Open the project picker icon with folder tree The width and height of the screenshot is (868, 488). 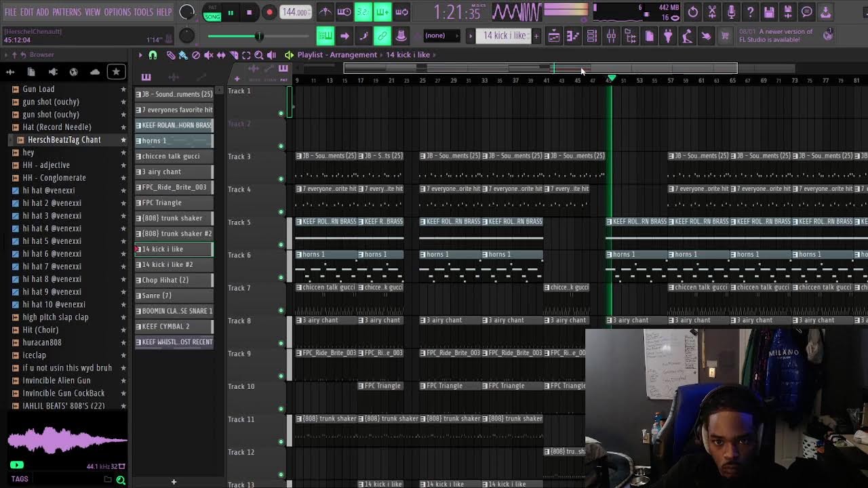coord(630,36)
